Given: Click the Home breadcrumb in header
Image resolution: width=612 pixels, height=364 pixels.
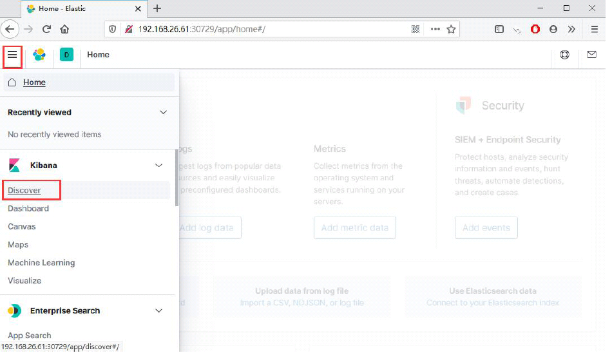Looking at the screenshot, I should [x=98, y=55].
